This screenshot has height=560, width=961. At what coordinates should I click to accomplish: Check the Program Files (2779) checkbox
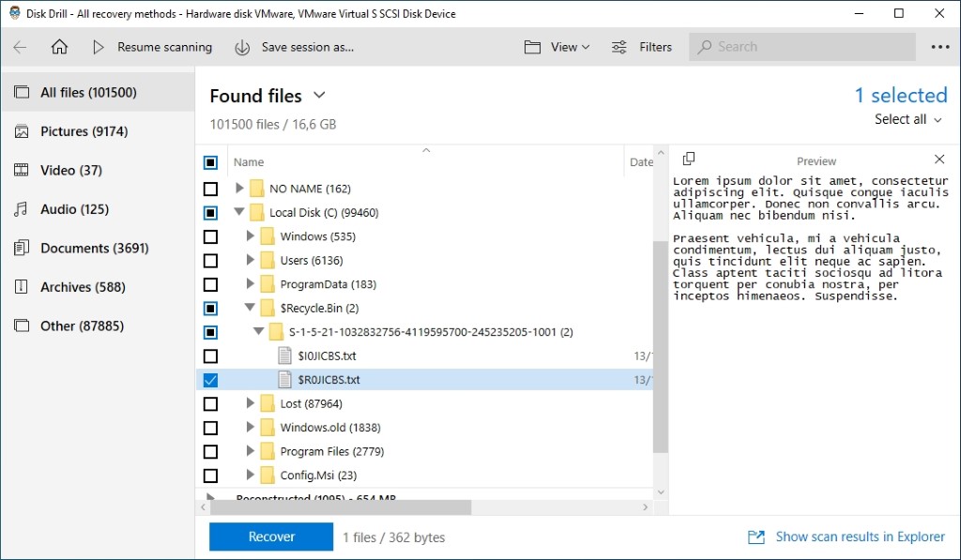click(x=210, y=451)
